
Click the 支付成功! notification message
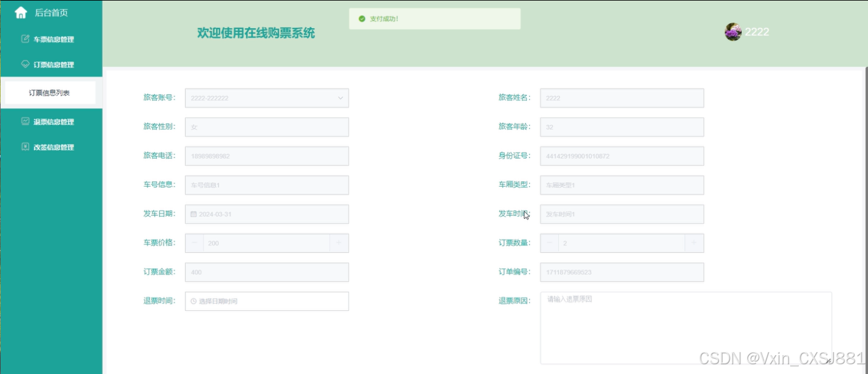pos(384,19)
